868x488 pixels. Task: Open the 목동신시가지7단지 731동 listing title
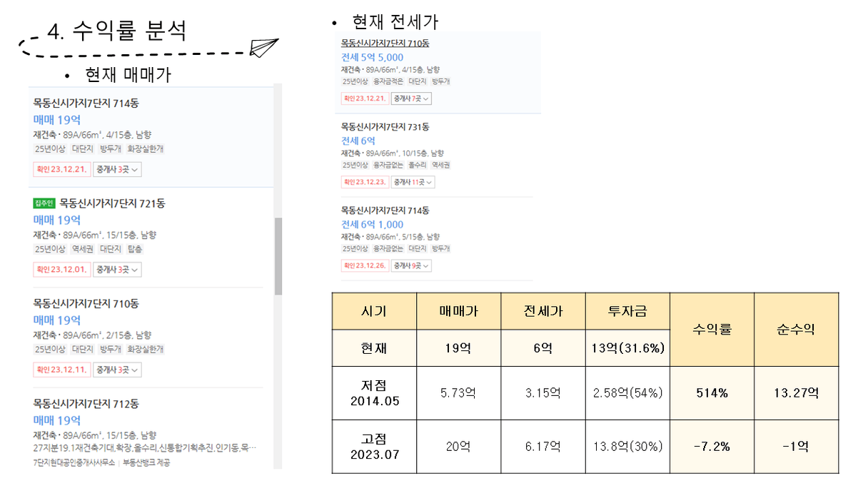click(x=385, y=127)
